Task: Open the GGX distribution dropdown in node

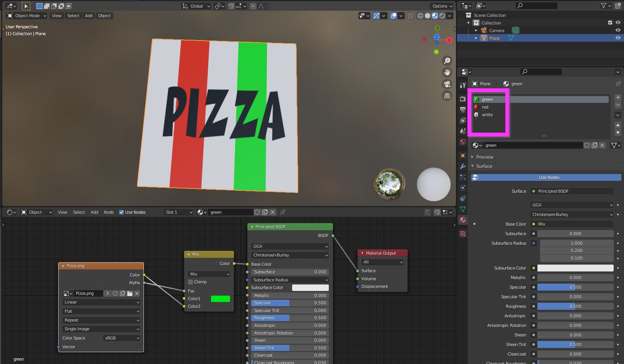Action: [290, 246]
